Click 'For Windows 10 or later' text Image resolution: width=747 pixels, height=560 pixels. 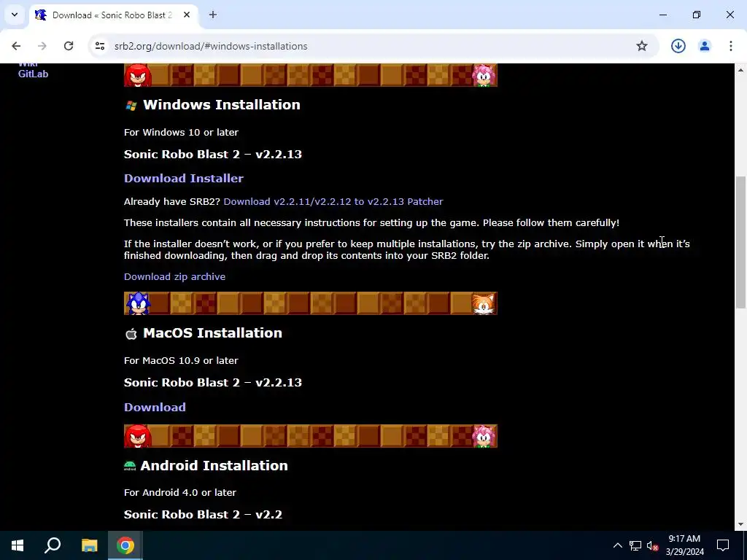pos(181,133)
